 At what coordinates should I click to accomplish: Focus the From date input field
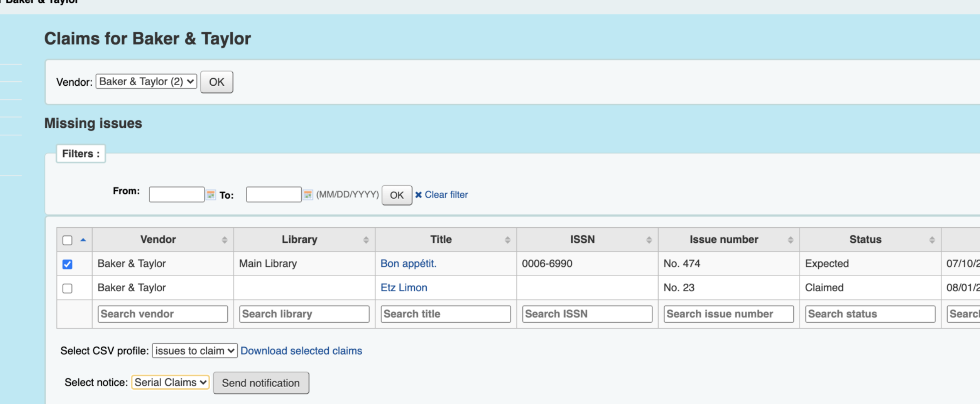(177, 194)
